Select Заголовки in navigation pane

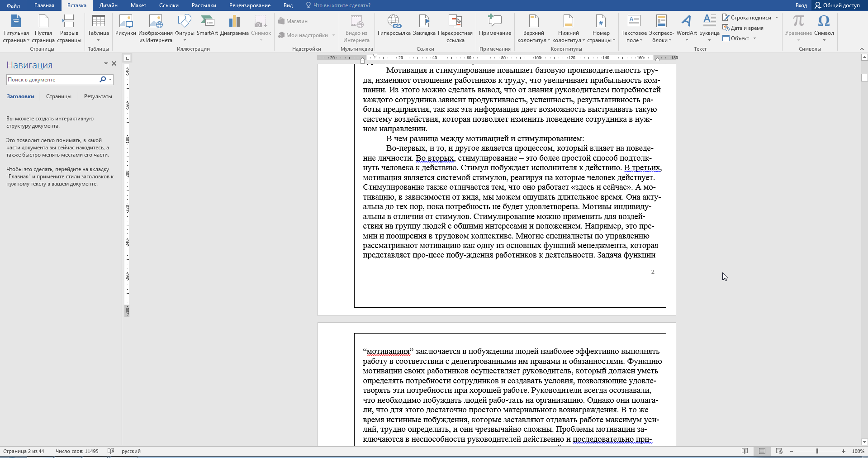pyautogui.click(x=20, y=96)
